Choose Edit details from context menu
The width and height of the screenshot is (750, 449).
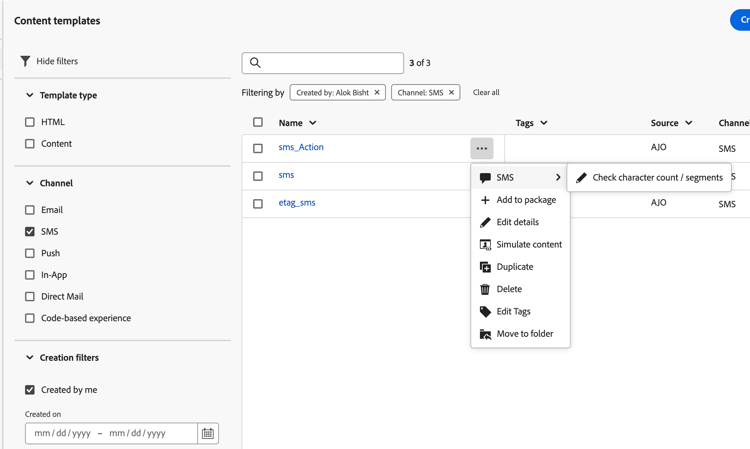[520, 222]
